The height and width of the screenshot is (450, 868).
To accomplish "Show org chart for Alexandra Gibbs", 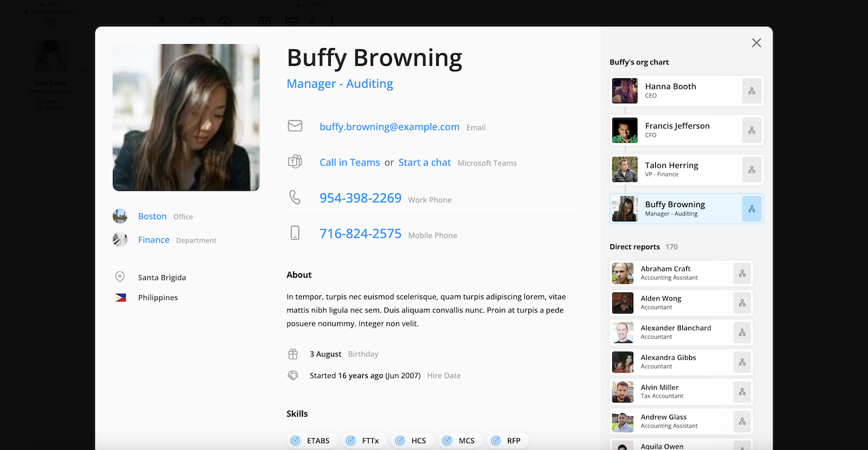I will [x=743, y=362].
